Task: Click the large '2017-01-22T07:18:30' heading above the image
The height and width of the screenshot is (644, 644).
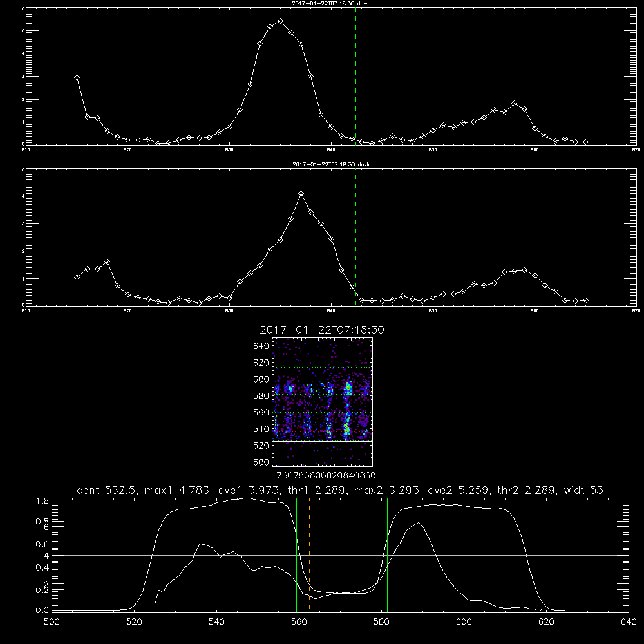Action: click(322, 330)
